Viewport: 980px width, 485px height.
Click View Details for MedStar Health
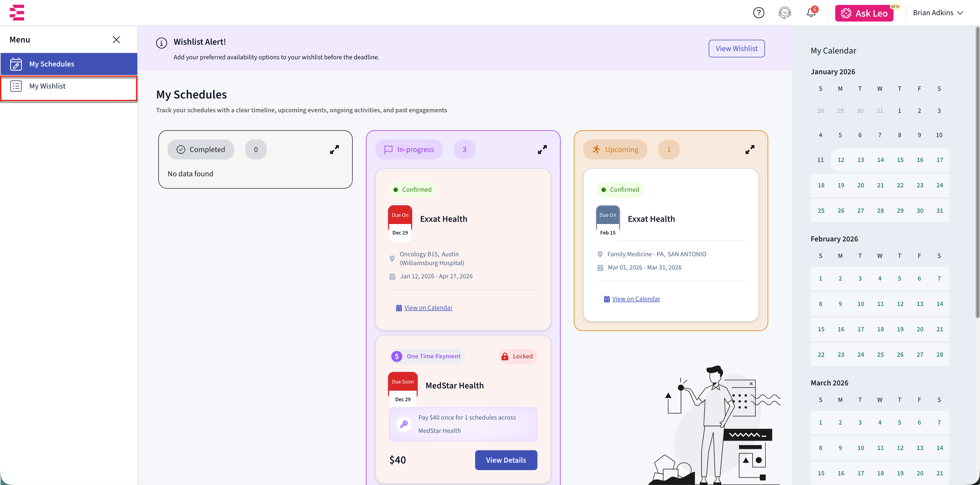coord(506,460)
